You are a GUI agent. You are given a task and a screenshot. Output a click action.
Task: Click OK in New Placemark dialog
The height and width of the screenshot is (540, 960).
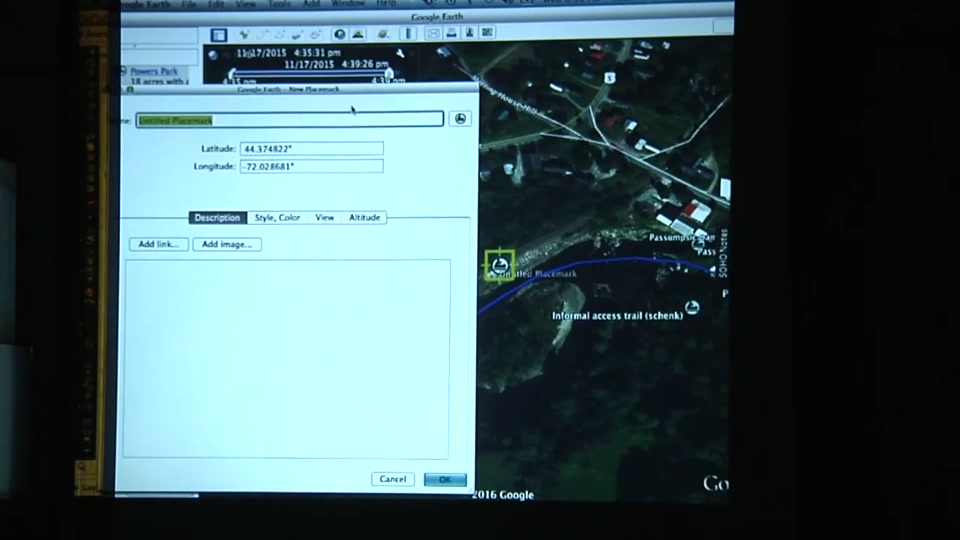445,479
